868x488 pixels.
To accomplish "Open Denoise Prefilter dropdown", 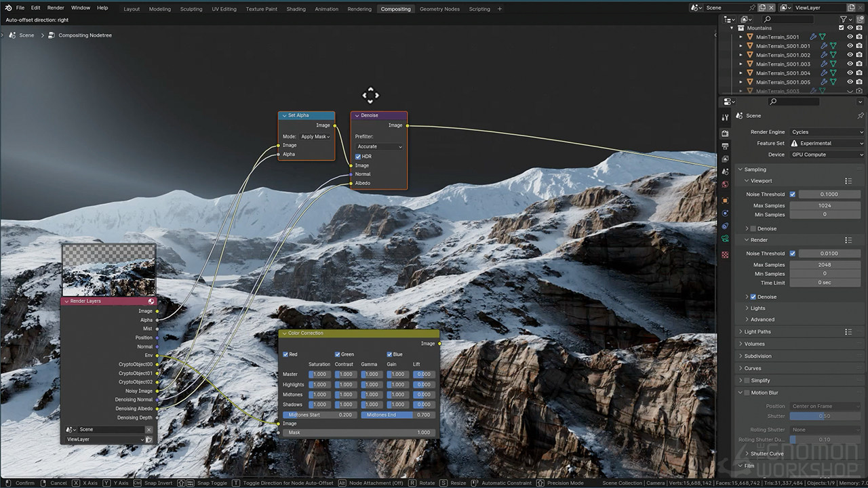I will 380,147.
